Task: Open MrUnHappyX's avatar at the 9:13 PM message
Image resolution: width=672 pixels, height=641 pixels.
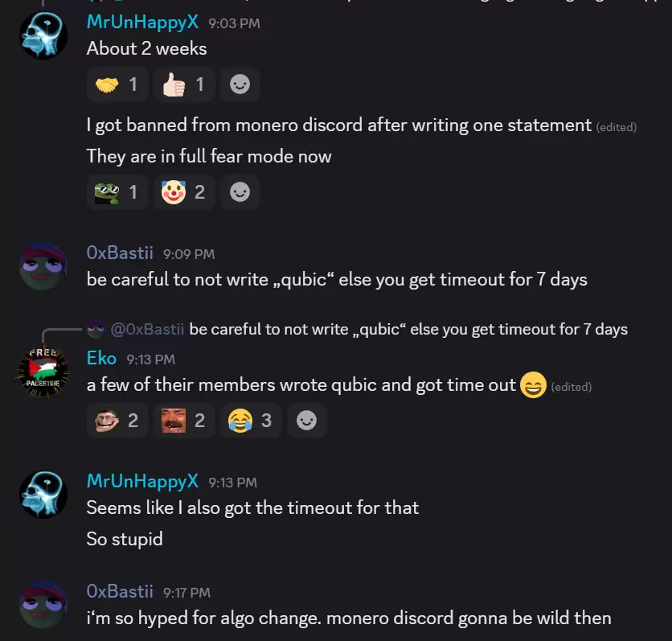Action: pyautogui.click(x=43, y=495)
